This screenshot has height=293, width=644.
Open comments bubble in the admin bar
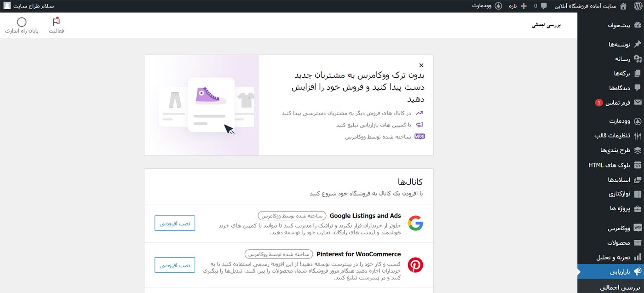(x=540, y=6)
